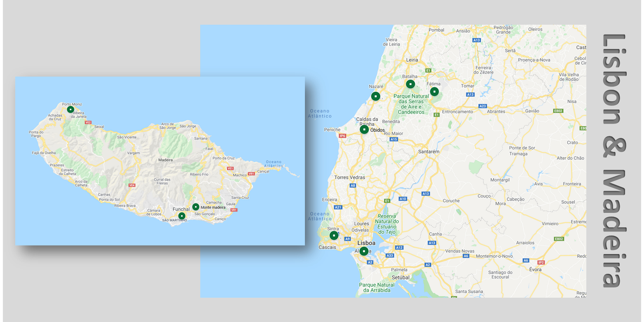
Task: Click the green marker at Porto Moniz
Action: [70, 110]
